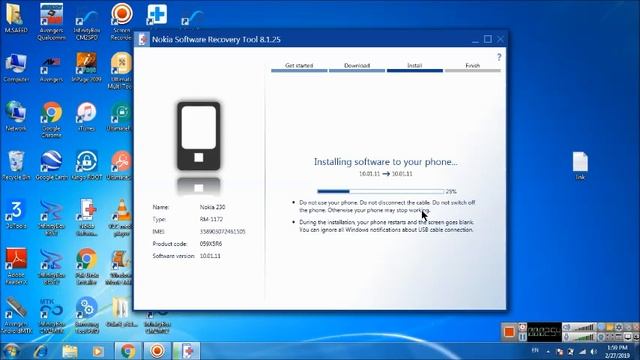This screenshot has width=640, height=360.
Task: Click the product code 059X5R6 value
Action: 211,244
